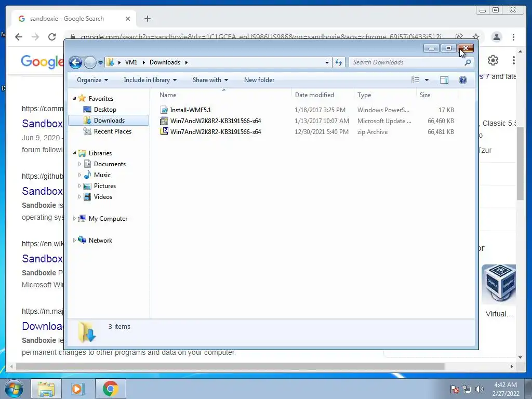This screenshot has height=399, width=532.
Task: Select Microsoft Update Win7AndW2K8R2-KB3191566-x64 file icon
Action: (164, 121)
